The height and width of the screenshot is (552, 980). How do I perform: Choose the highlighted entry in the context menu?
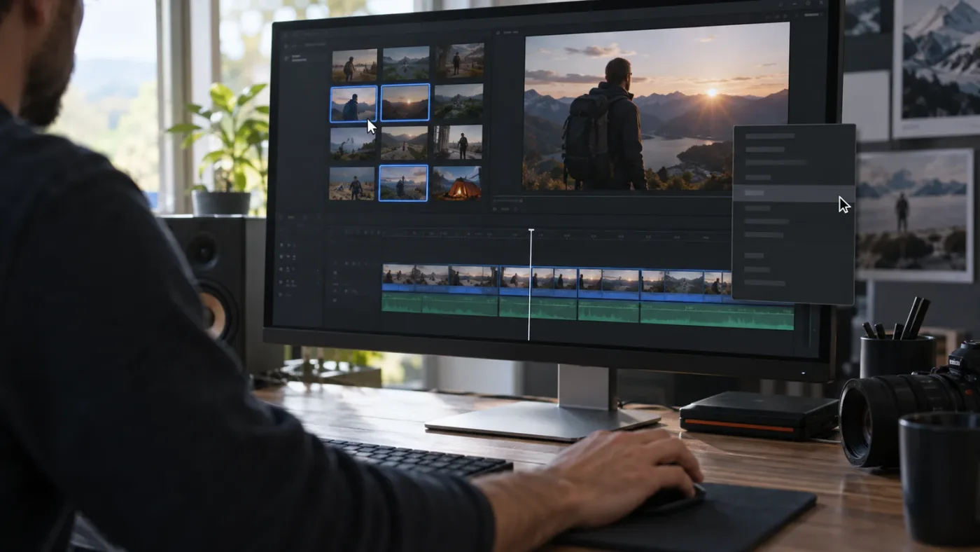pyautogui.click(x=794, y=193)
